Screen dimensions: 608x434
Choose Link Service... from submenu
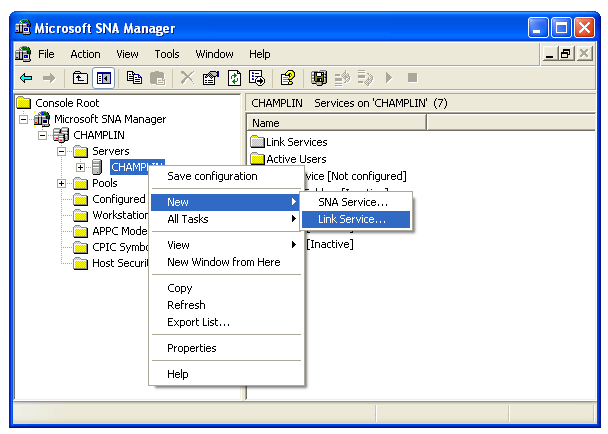pyautogui.click(x=356, y=219)
